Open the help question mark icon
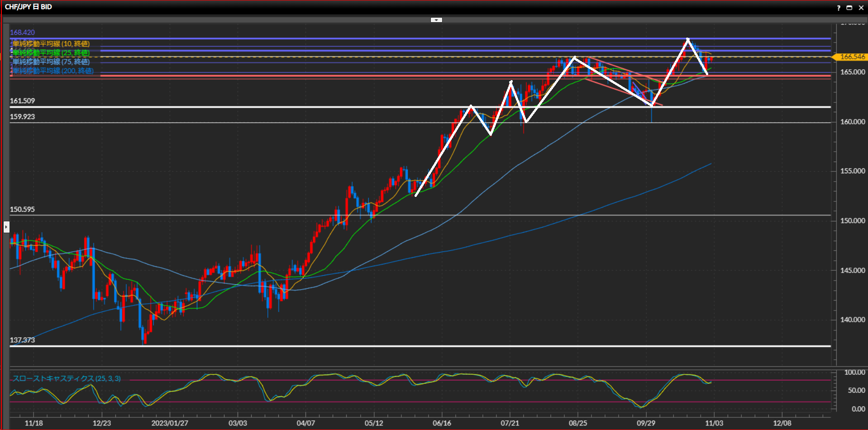This screenshot has width=868, height=430. click(x=839, y=8)
